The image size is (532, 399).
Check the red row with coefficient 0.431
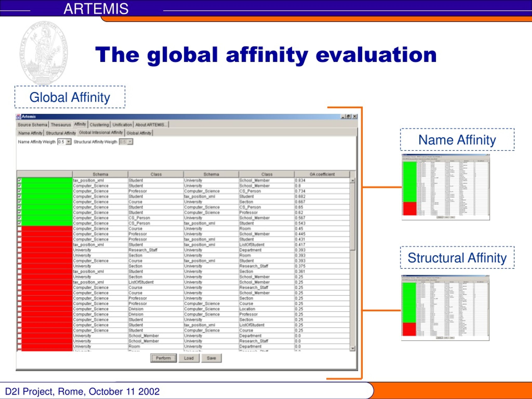click(x=20, y=239)
